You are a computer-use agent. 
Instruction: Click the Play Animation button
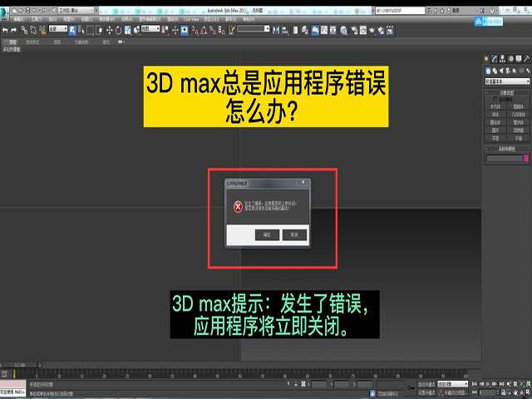(488, 384)
